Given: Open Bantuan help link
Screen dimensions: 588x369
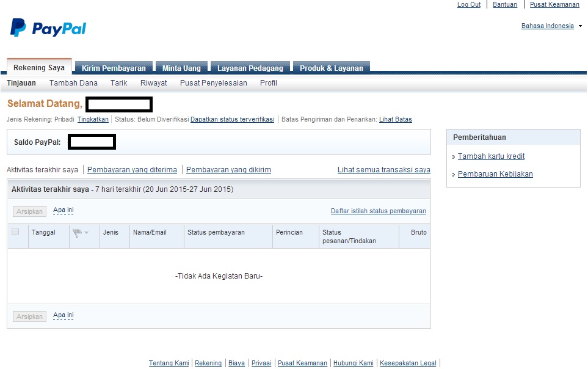Looking at the screenshot, I should click(x=505, y=4).
